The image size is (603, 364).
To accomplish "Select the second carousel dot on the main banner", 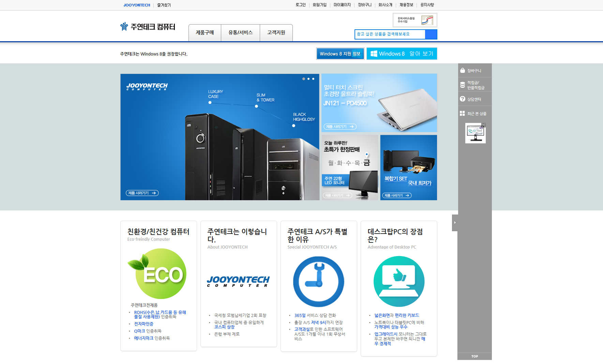I will 308,79.
